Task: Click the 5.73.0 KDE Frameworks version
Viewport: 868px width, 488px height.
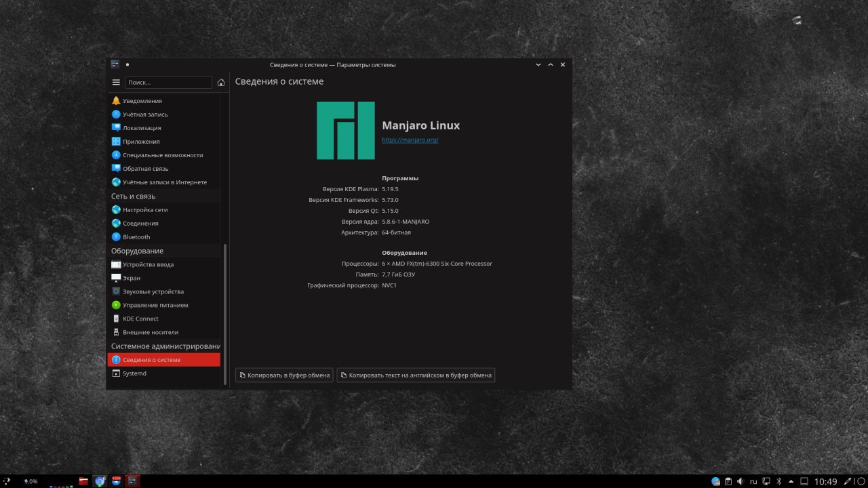Action: click(390, 200)
